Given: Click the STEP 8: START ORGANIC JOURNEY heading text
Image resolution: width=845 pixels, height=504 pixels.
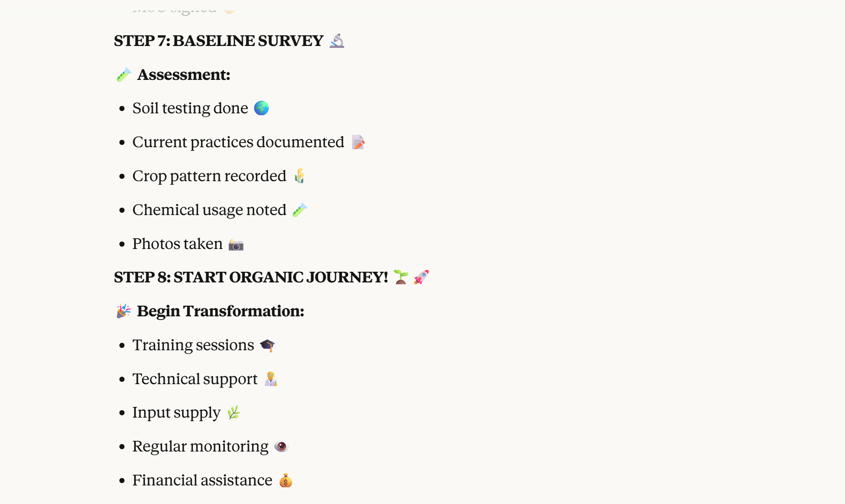Looking at the screenshot, I should coord(251,277).
